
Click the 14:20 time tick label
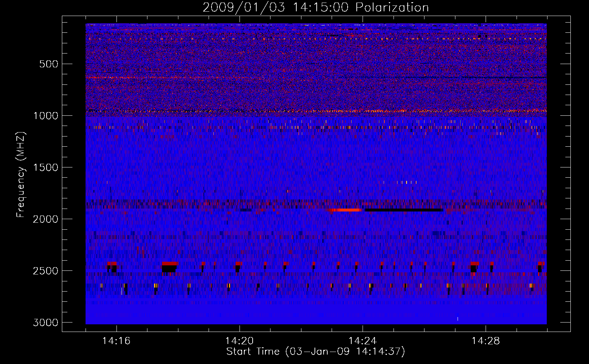(x=240, y=341)
